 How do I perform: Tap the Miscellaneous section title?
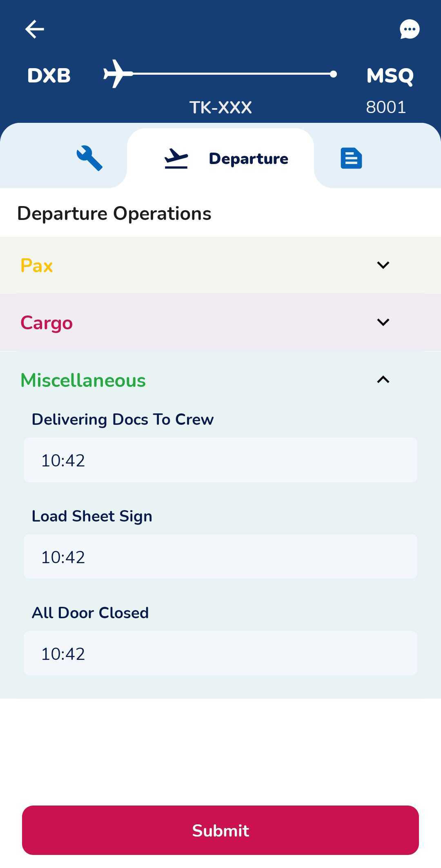83,380
